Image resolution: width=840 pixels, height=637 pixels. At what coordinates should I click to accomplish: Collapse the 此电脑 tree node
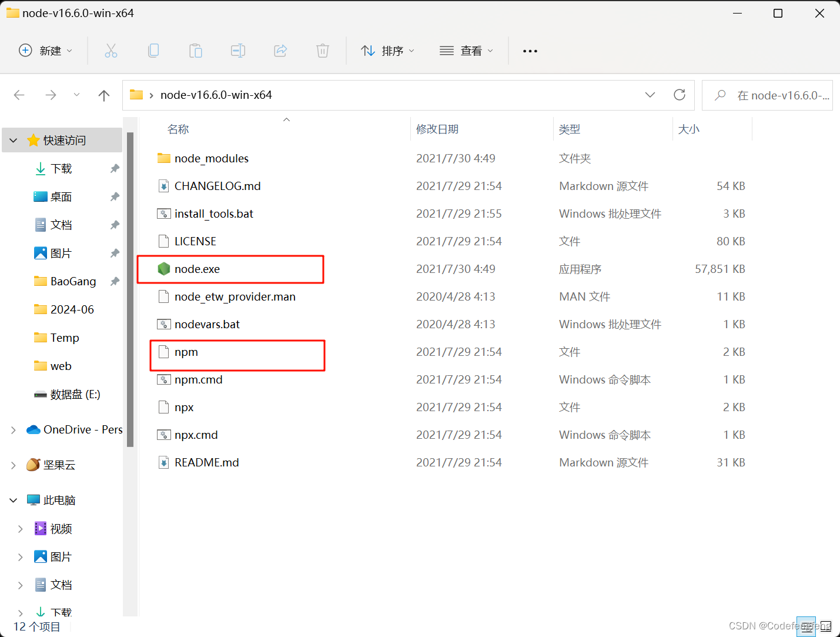[14, 501]
